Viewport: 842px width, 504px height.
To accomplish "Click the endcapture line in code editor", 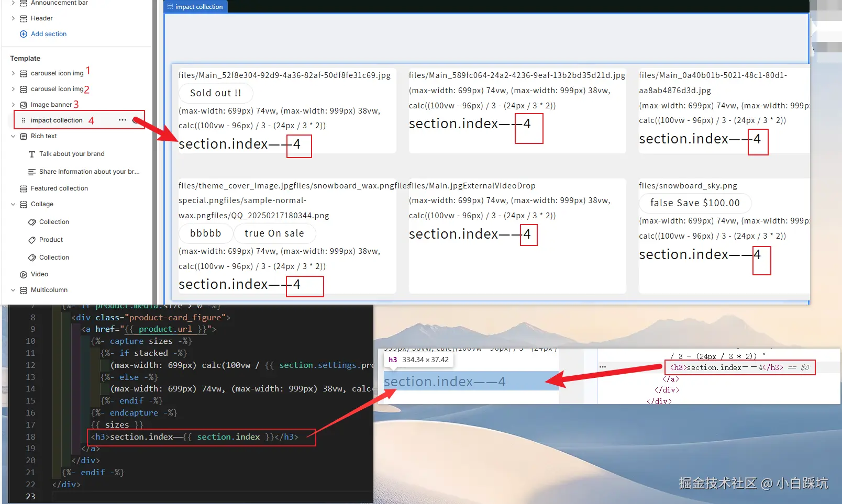I will point(134,413).
